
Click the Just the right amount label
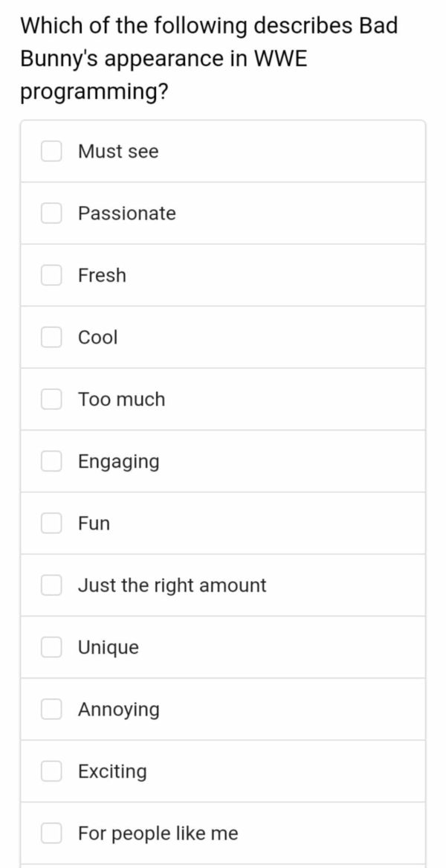click(x=172, y=585)
